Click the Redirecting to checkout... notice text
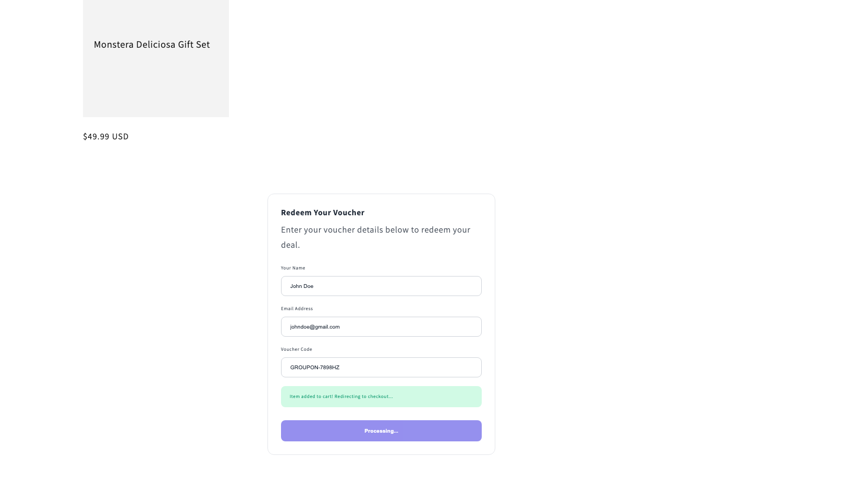 [x=363, y=396]
